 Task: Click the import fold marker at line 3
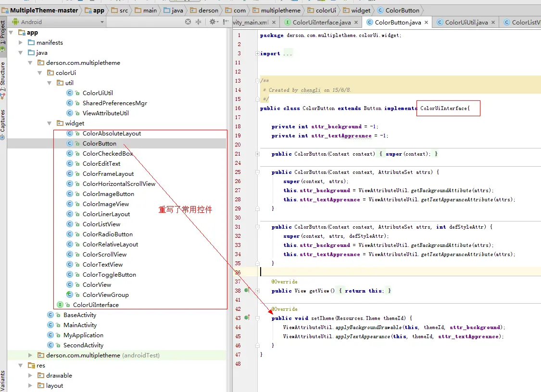coord(258,53)
